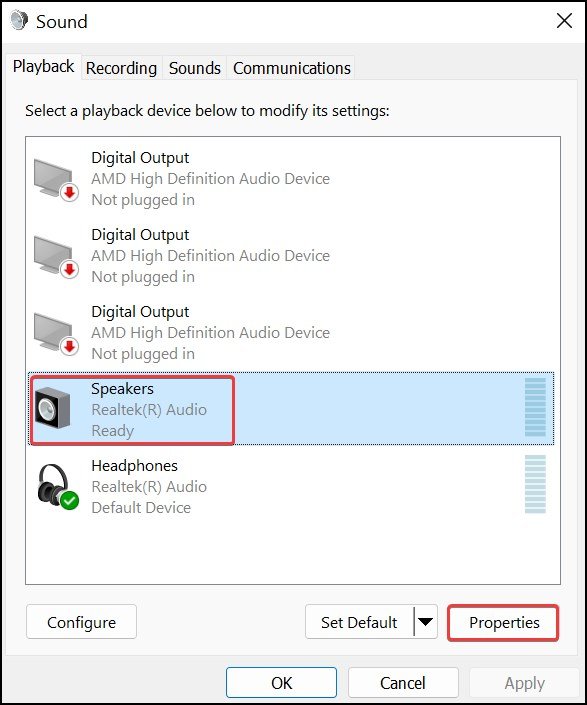
Task: Click Cancel to dismiss the dialog
Action: tap(403, 683)
